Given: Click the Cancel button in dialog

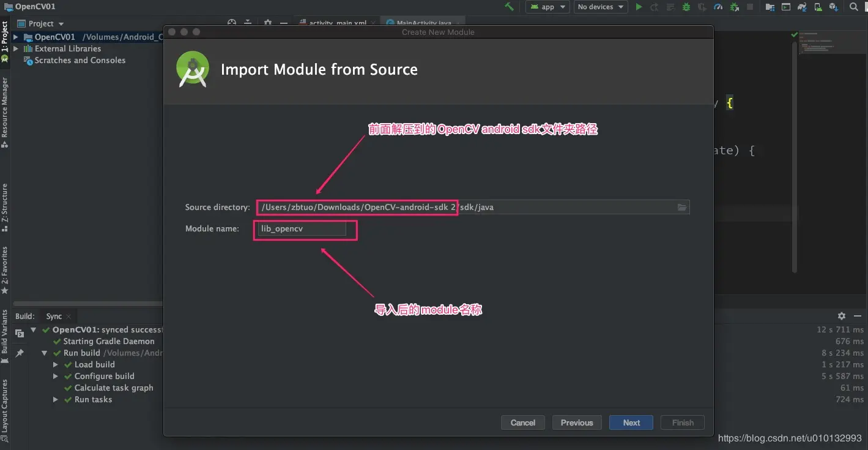Looking at the screenshot, I should coord(523,422).
